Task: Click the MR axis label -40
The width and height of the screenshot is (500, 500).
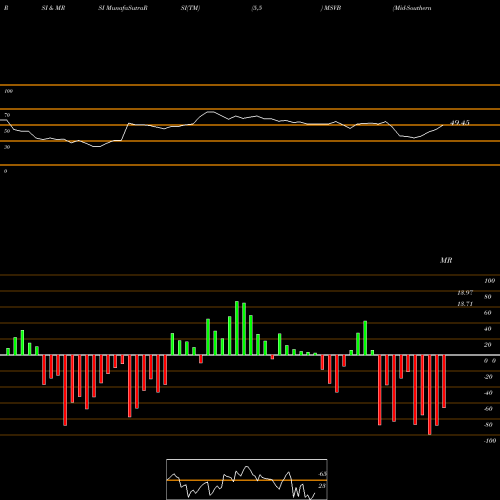Action: 488,393
